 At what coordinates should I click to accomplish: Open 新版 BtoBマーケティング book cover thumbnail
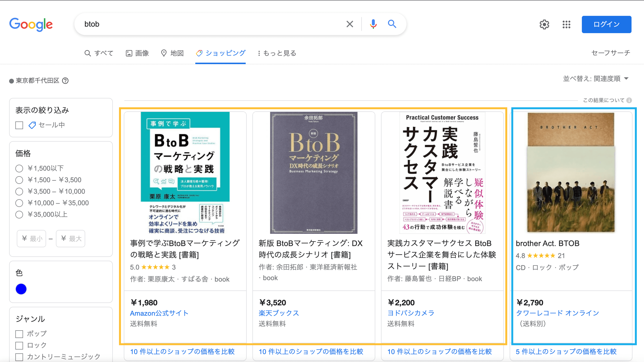[x=313, y=173]
